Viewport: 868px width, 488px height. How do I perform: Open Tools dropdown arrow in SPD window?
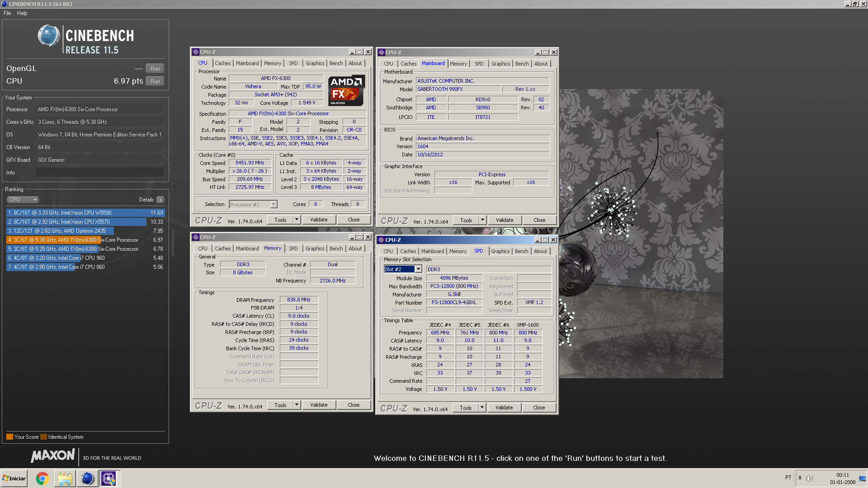tap(482, 408)
